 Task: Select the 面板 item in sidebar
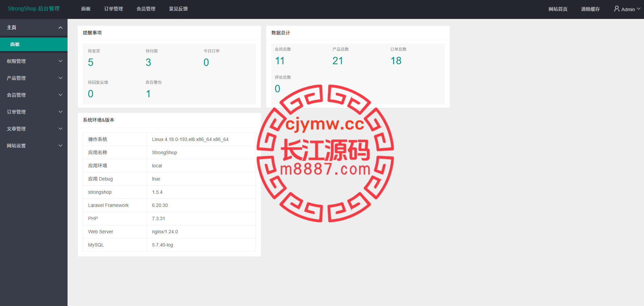pos(34,44)
